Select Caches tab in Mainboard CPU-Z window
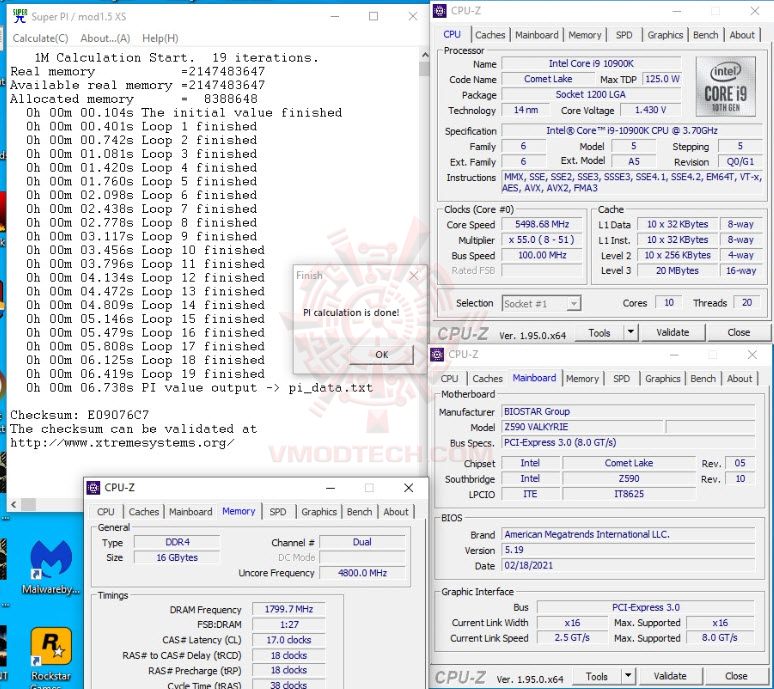The image size is (774, 689). click(x=487, y=379)
